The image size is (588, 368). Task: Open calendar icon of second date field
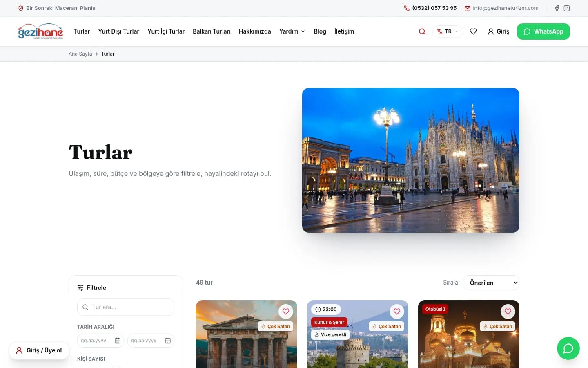tap(168, 341)
